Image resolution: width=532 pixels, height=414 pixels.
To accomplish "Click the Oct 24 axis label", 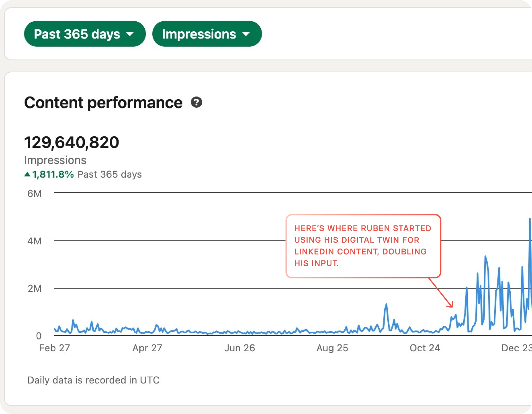I will tap(425, 348).
